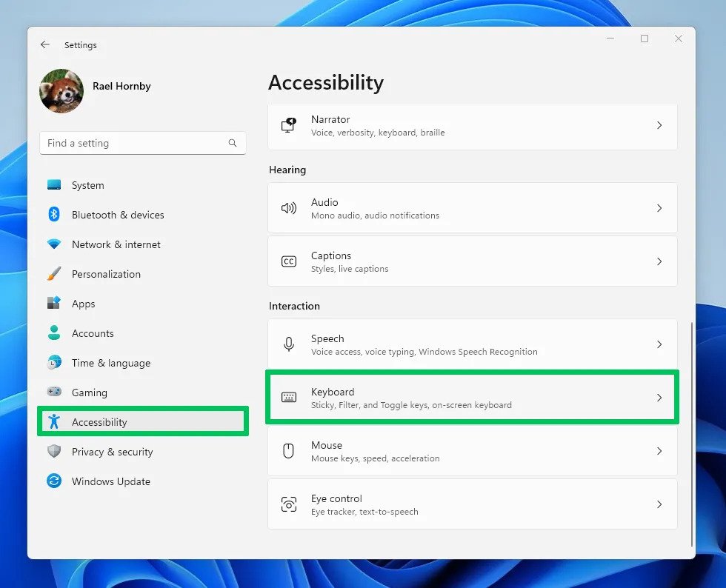
Task: Open the Mouse settings row
Action: pyautogui.click(x=472, y=451)
